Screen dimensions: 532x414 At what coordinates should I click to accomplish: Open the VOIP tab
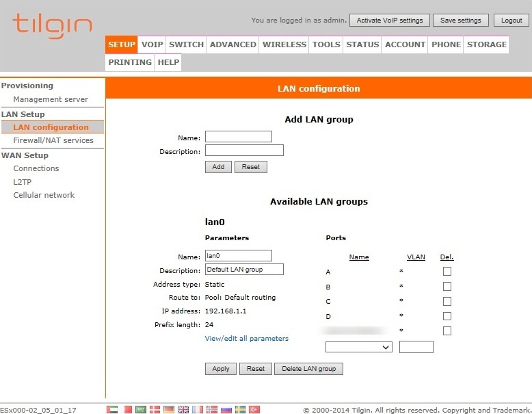point(152,44)
